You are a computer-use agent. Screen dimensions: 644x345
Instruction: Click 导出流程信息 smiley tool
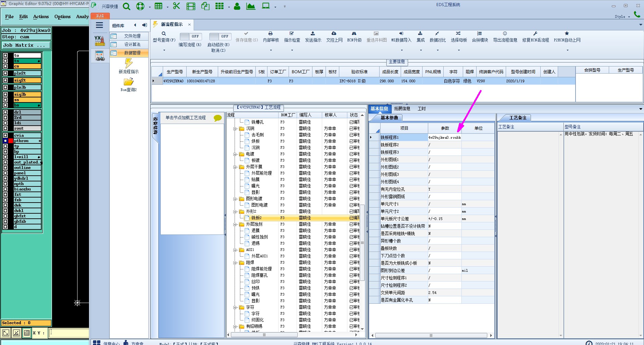click(x=505, y=37)
